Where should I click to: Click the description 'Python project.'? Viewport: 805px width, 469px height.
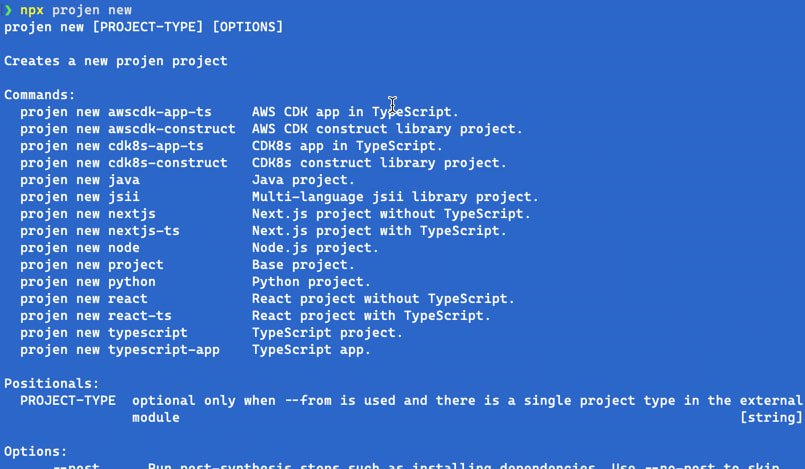click(311, 282)
